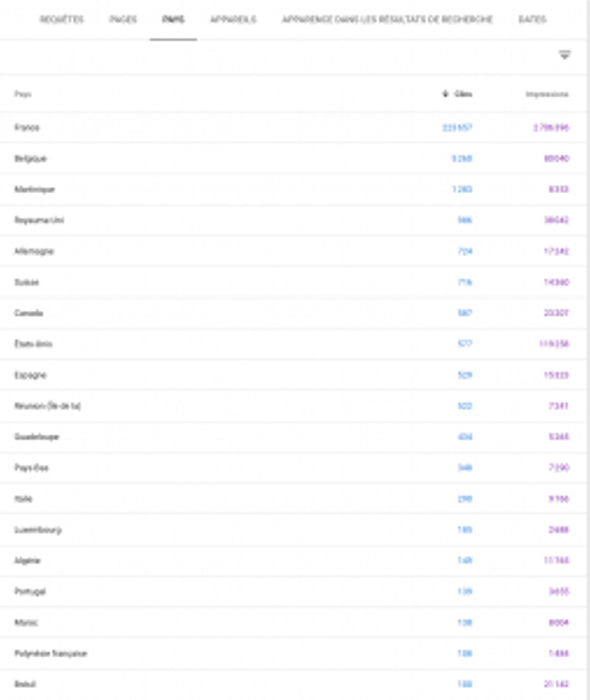Go to the APPAREILS tab
Viewport: 590px width, 700px height.
tap(233, 20)
